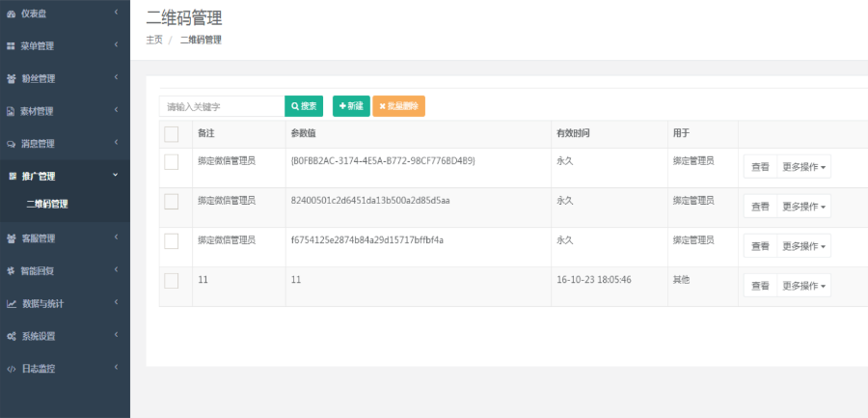Expand the 系统设置 chevron arrow
868x418 pixels.
tap(116, 334)
